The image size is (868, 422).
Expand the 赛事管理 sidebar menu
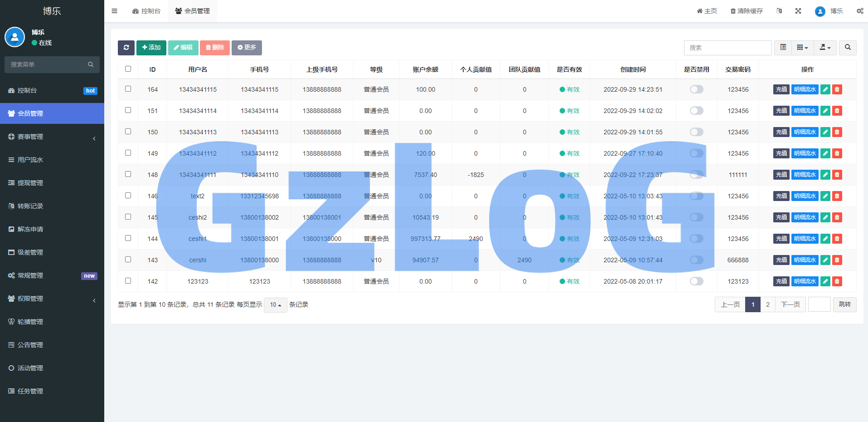coord(52,137)
